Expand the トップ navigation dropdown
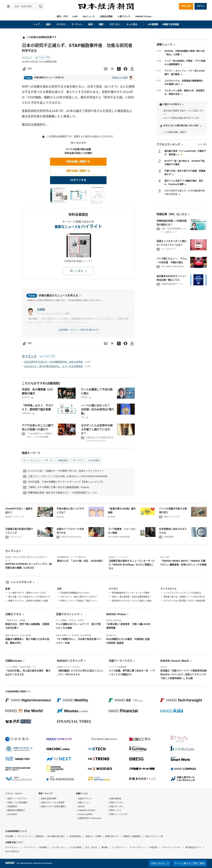The height and width of the screenshot is (868, 212). (37, 24)
